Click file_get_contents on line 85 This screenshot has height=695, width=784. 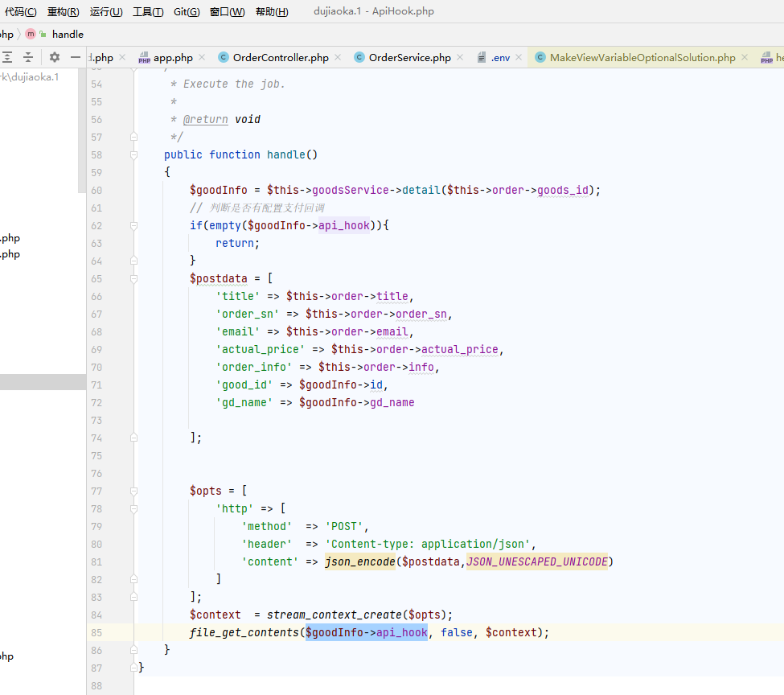click(x=244, y=632)
